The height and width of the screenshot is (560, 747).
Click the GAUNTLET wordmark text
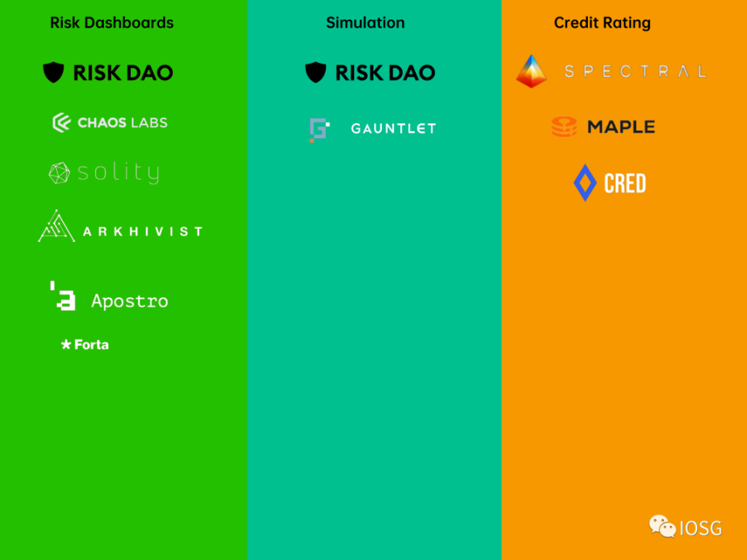click(393, 128)
